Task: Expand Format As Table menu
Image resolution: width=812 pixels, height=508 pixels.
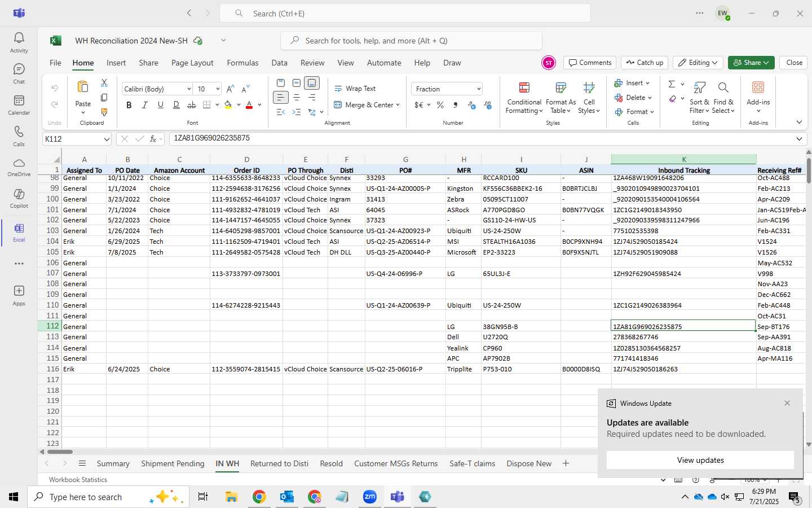Action: pos(561,98)
